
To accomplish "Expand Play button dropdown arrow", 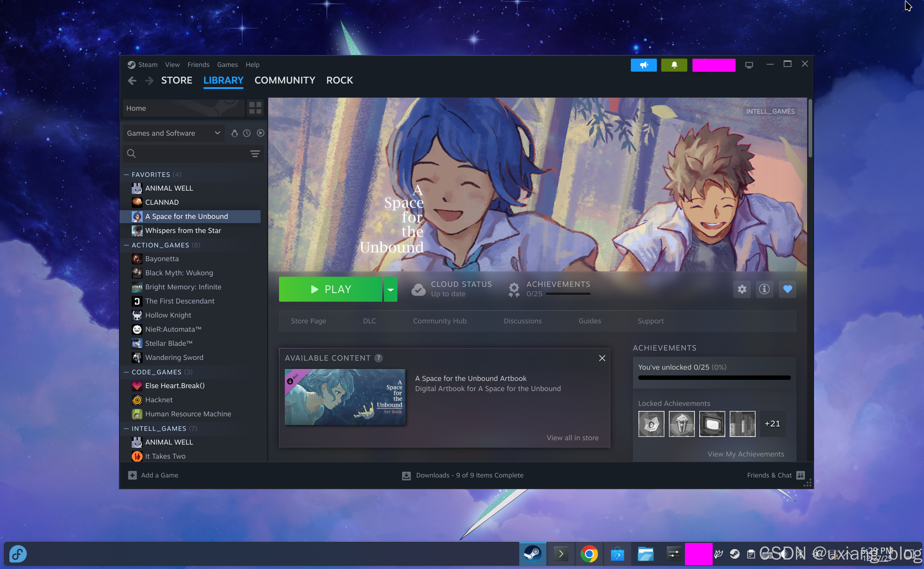I will [391, 289].
